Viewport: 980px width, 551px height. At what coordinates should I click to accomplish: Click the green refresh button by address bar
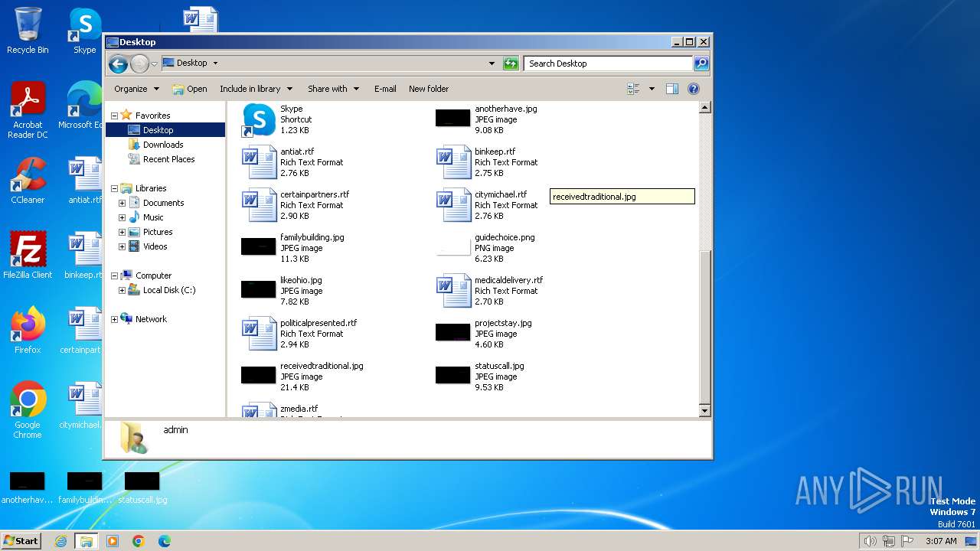click(x=511, y=64)
